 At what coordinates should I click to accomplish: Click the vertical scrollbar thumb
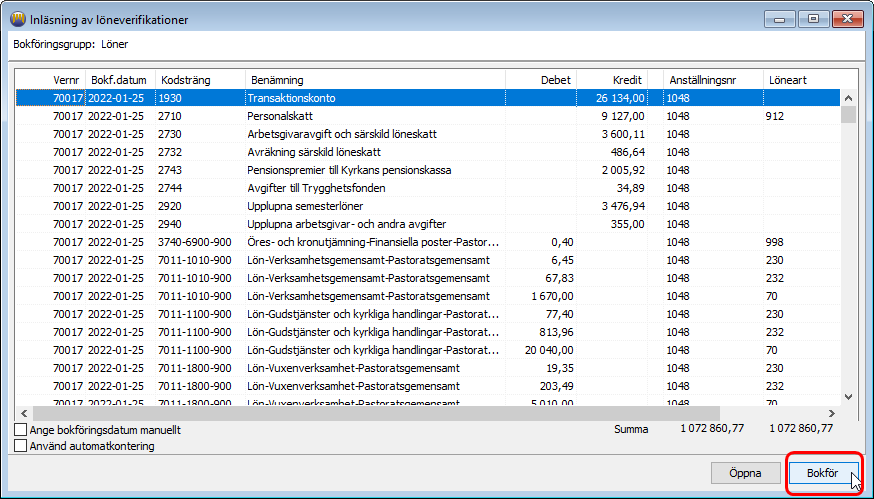[848, 114]
